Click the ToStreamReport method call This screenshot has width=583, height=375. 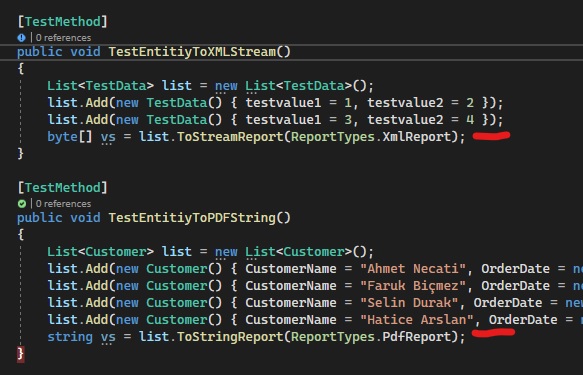[x=230, y=137]
